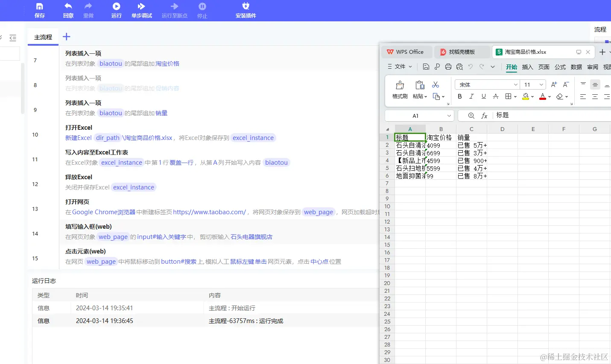
Task: Click the eraser clear icon
Action: (x=560, y=96)
